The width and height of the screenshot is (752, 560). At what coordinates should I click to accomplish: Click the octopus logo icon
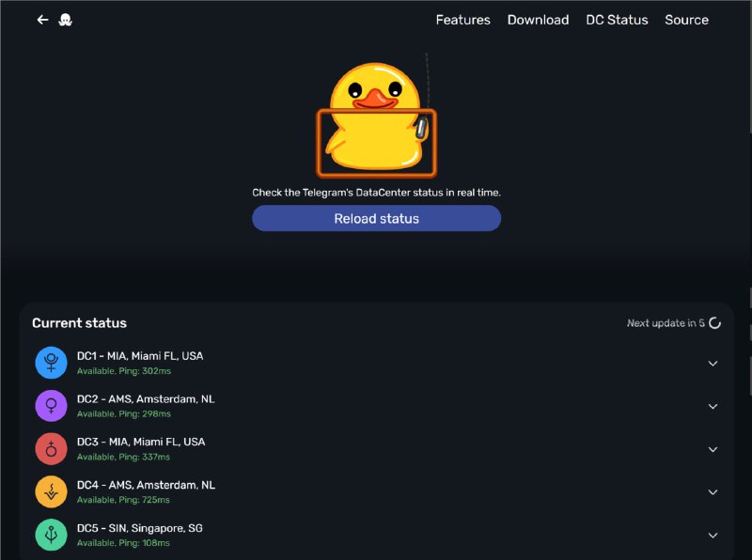point(65,20)
